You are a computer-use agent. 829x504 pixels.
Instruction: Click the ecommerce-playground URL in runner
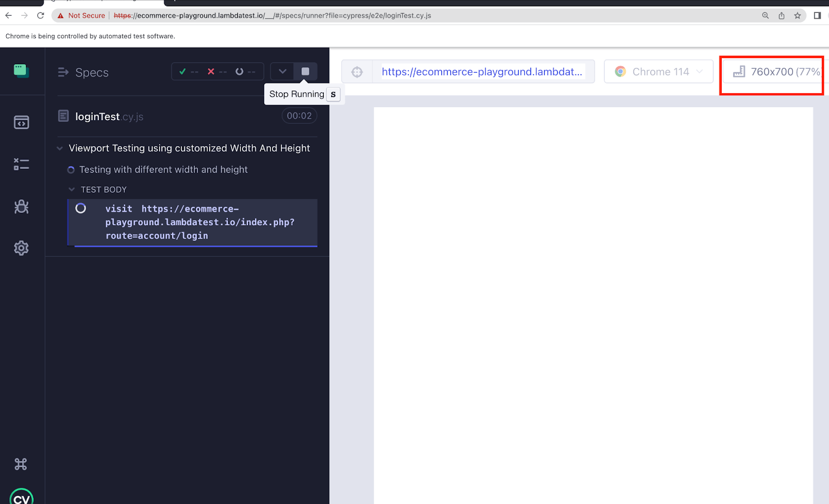tap(482, 72)
